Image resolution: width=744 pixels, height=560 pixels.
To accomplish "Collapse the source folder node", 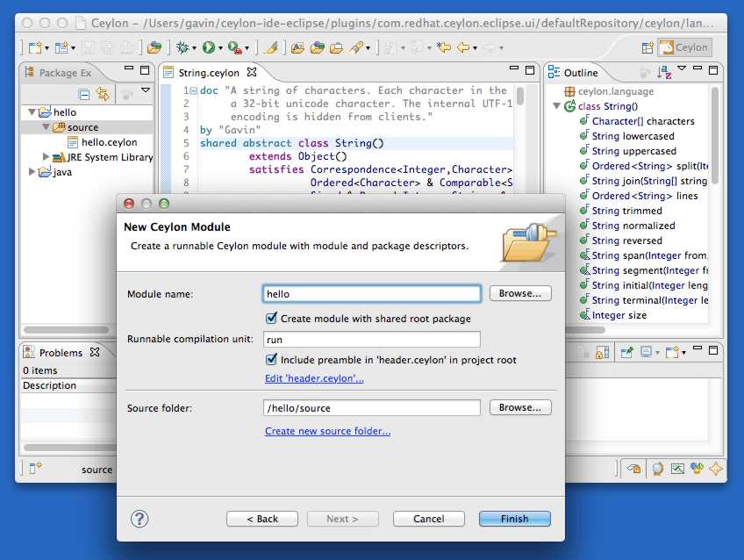I will click(46, 126).
